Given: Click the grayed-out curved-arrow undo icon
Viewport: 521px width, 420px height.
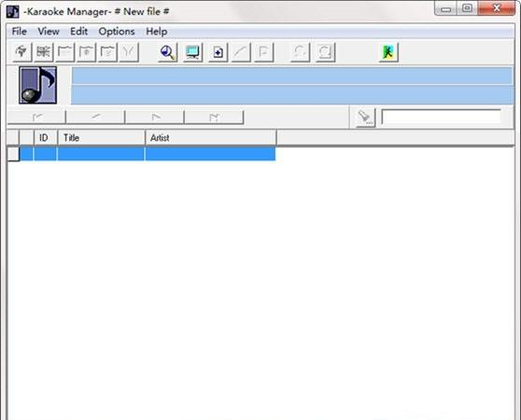Looking at the screenshot, I should [301, 52].
